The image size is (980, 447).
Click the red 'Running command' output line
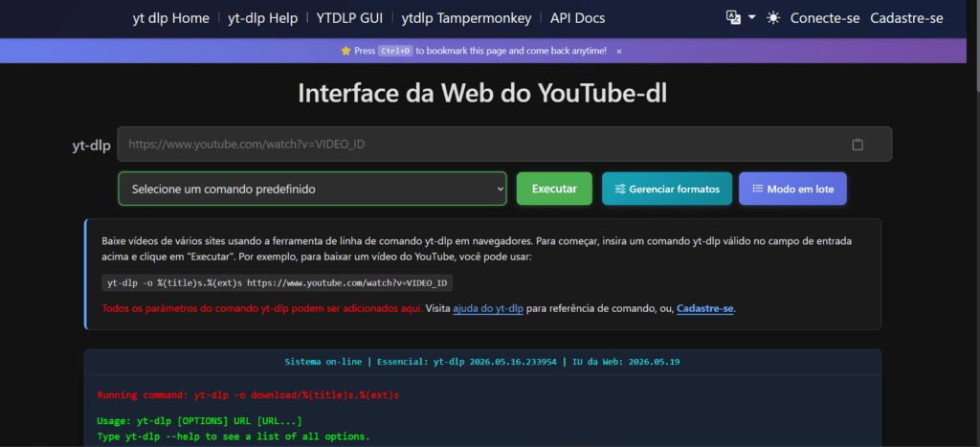click(x=248, y=395)
